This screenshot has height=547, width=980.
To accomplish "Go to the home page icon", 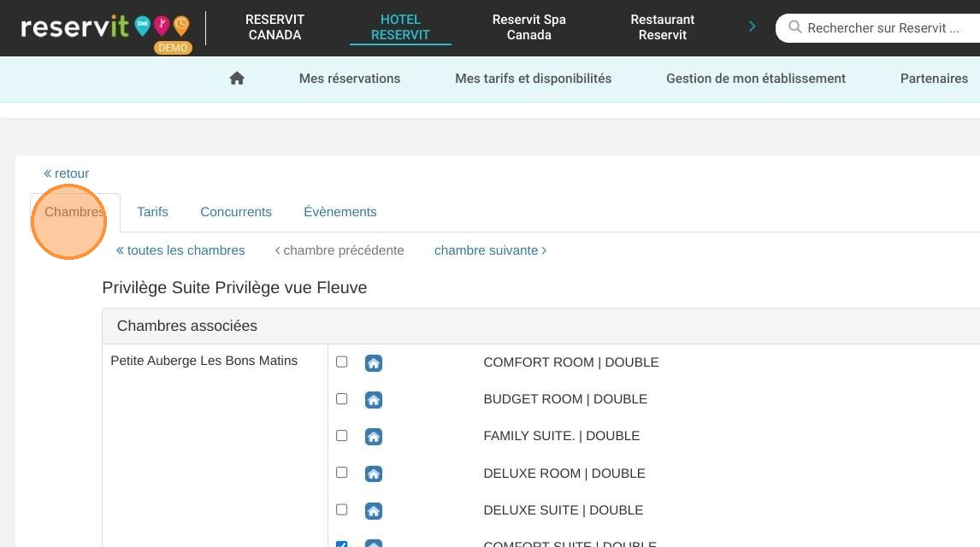I will click(x=237, y=79).
